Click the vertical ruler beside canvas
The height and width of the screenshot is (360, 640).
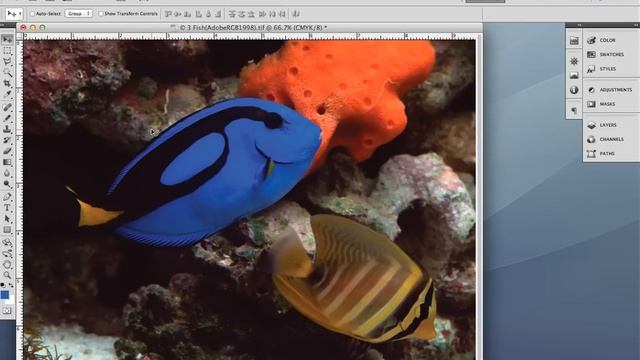(x=20, y=200)
